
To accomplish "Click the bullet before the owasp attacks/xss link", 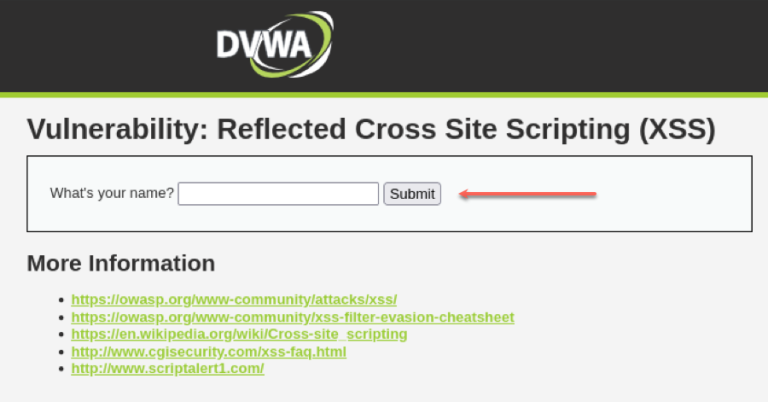I will pyautogui.click(x=61, y=300).
